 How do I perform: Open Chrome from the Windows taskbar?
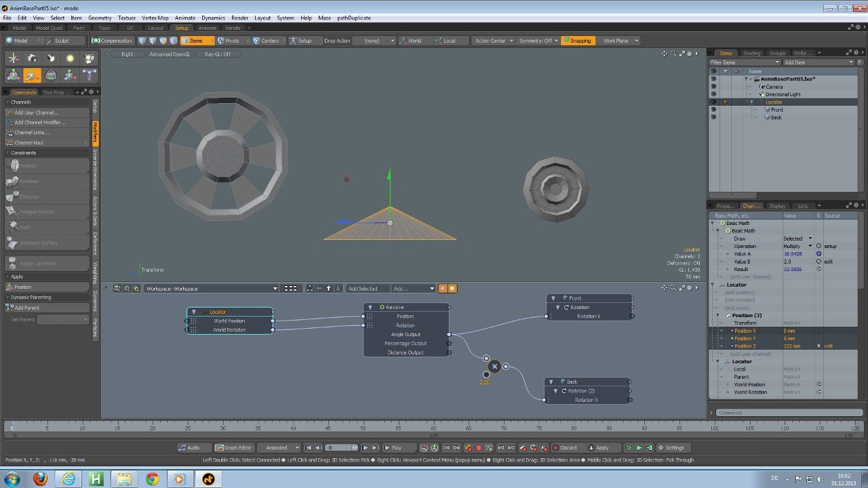(152, 479)
